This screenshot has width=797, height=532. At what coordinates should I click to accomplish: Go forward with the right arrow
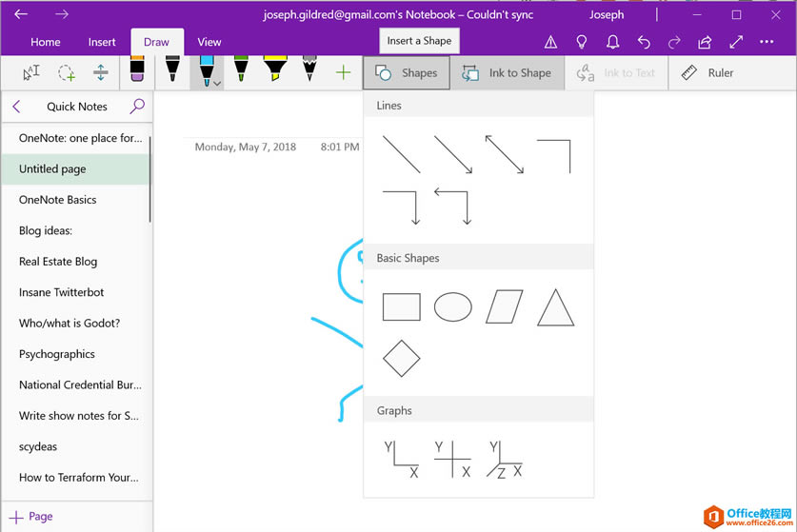tap(62, 14)
